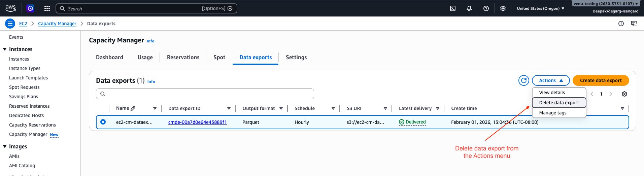Toggle the side navigation hamburger icon
644x176 pixels.
(10, 24)
